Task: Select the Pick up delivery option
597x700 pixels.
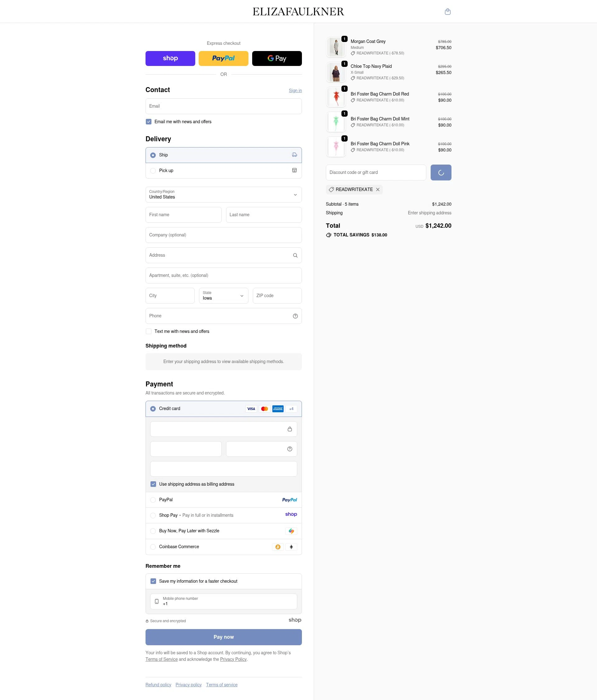Action: click(153, 170)
